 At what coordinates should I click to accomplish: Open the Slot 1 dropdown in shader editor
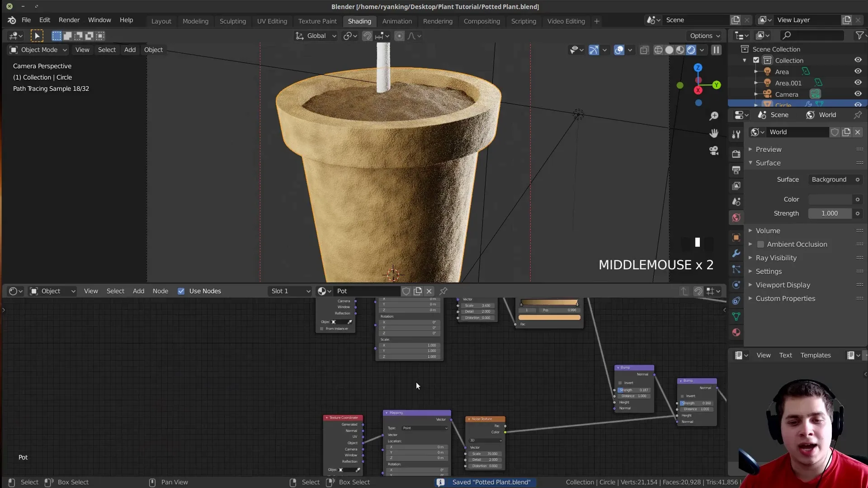pyautogui.click(x=289, y=291)
